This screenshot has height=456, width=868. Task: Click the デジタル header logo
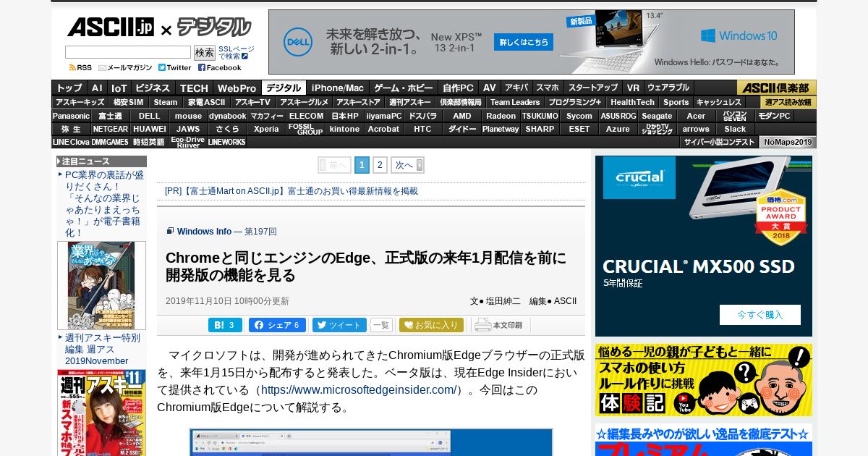214,28
